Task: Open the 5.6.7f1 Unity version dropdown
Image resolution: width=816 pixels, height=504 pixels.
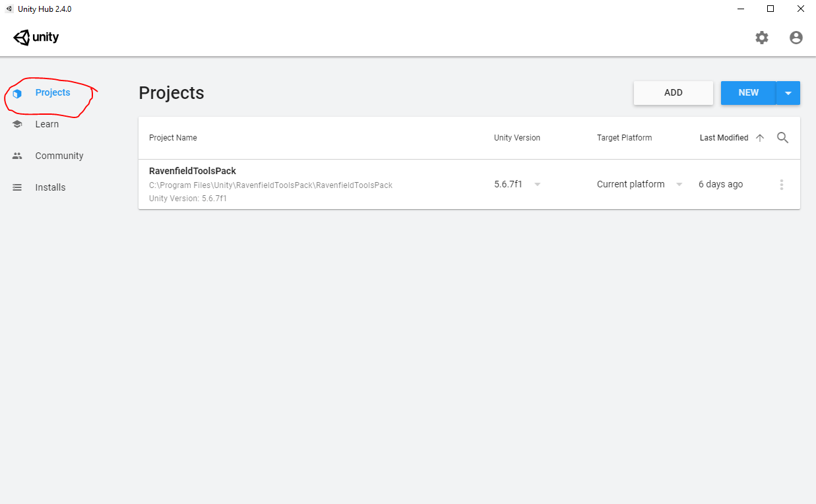Action: tap(537, 185)
